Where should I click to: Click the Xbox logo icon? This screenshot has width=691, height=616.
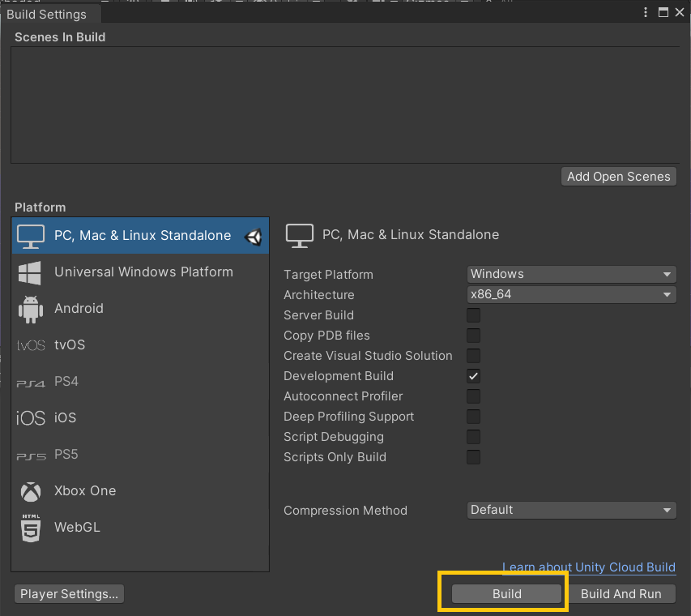[x=31, y=491]
